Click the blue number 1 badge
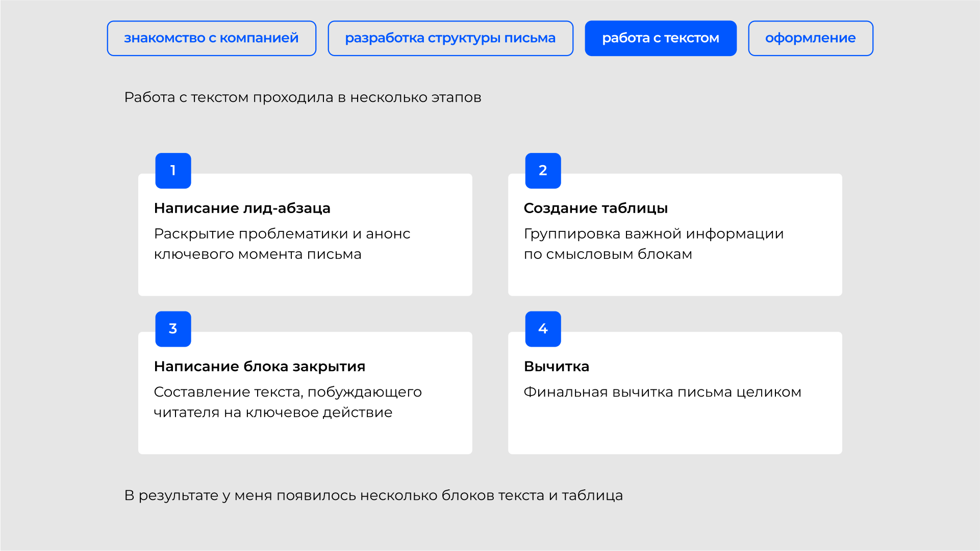 pos(173,171)
